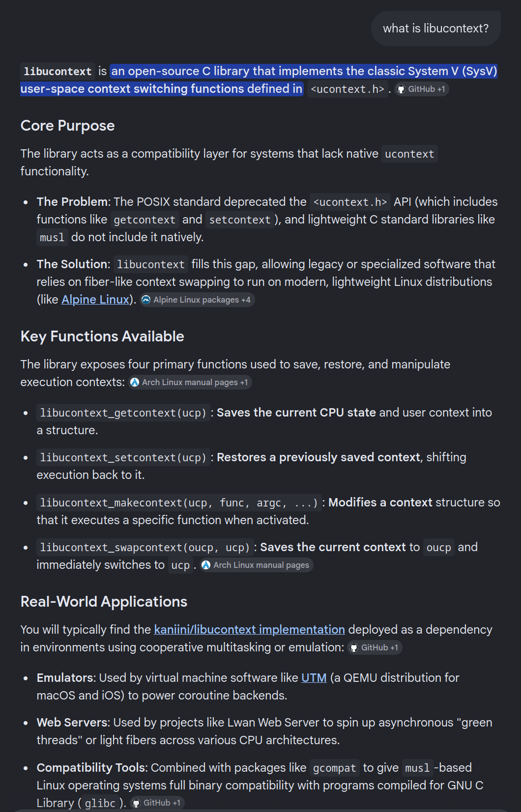This screenshot has height=812, width=521.
Task: Open Arch Linux manual pages chip after ucp
Action: pyautogui.click(x=256, y=565)
